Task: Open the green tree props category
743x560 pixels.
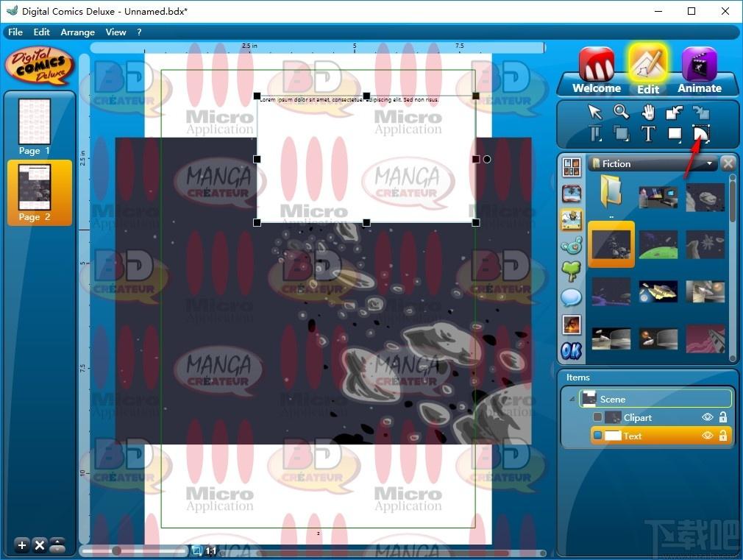Action: pyautogui.click(x=572, y=272)
